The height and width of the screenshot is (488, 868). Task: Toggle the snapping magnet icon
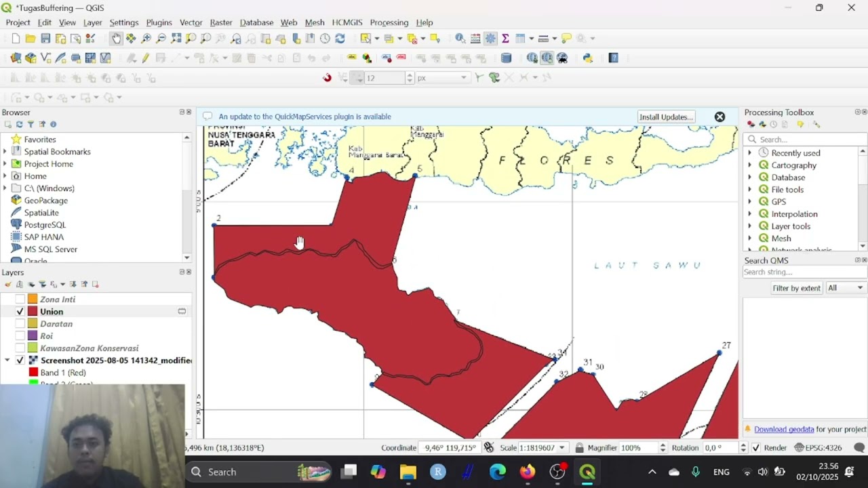point(327,78)
